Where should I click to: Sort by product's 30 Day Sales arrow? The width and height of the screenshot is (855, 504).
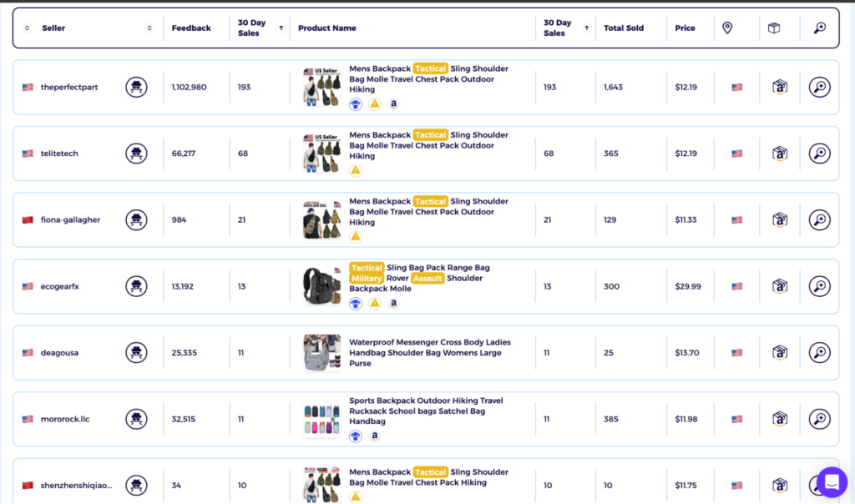point(586,28)
